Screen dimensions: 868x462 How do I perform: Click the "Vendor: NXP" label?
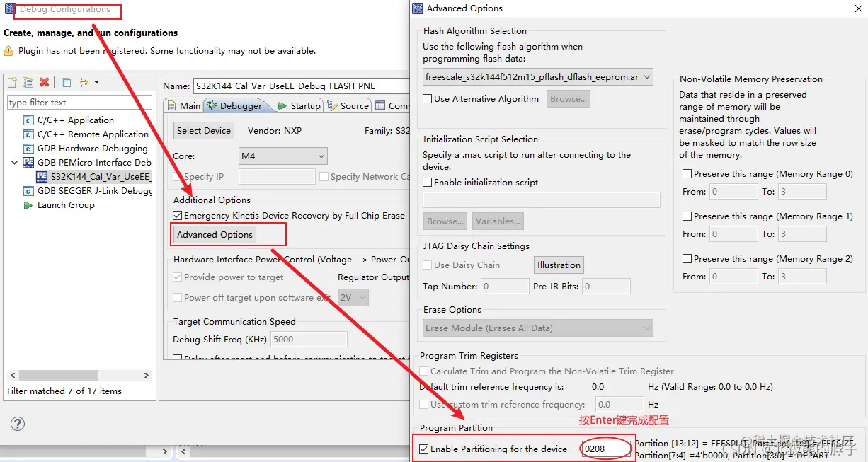[x=275, y=131]
